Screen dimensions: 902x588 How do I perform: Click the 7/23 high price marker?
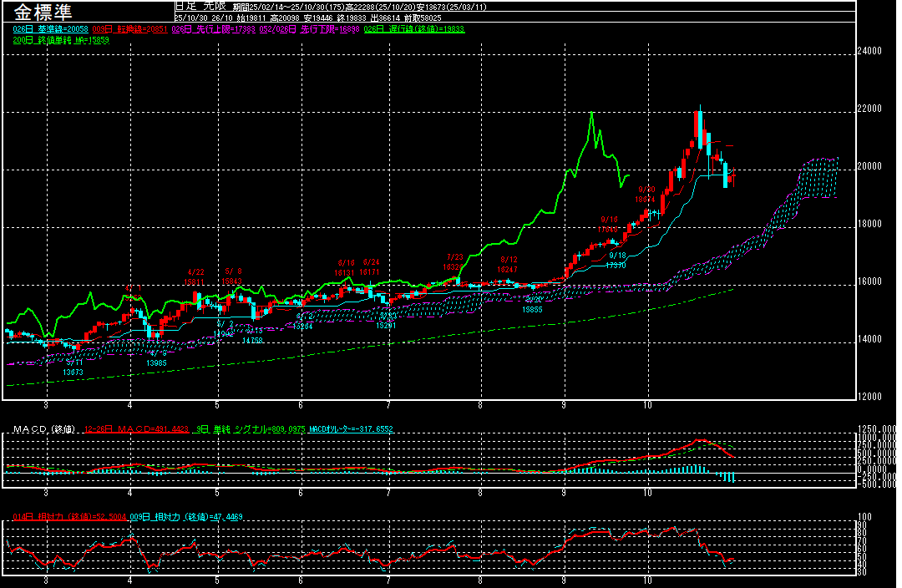(454, 262)
